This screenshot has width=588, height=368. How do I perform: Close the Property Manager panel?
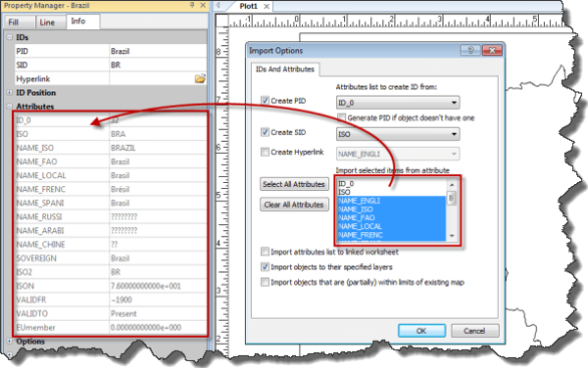click(x=203, y=5)
